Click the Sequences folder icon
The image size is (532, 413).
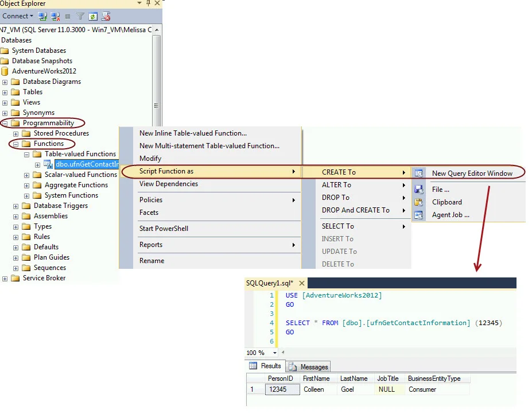click(x=26, y=268)
